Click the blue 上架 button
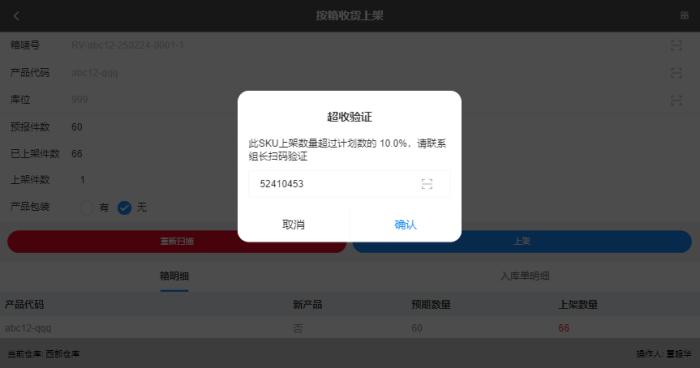This screenshot has height=368, width=700. click(x=522, y=242)
